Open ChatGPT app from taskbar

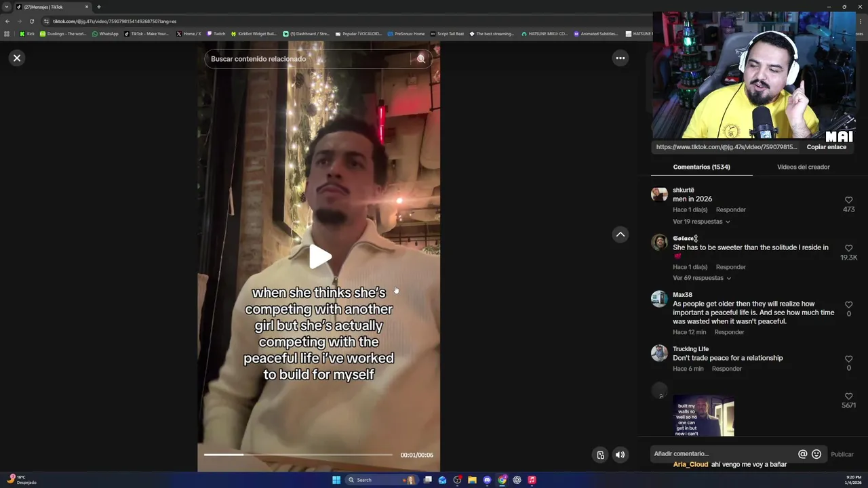pyautogui.click(x=517, y=480)
